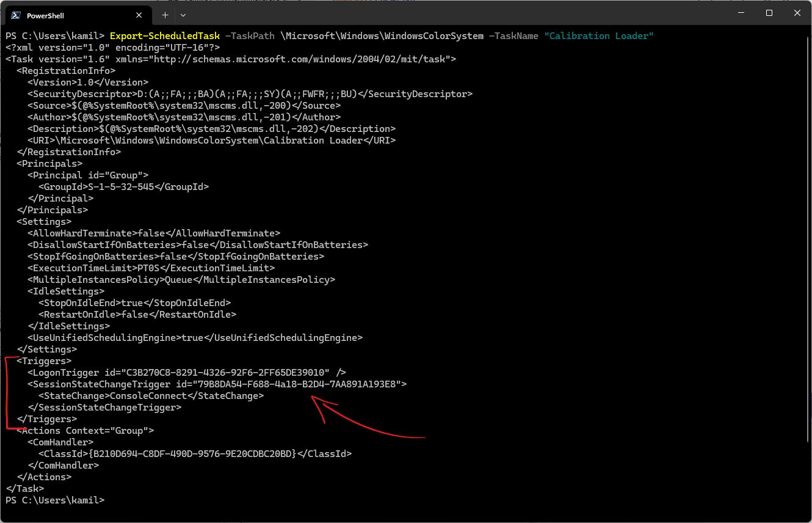Viewport: 812px width, 523px height.
Task: Click the final PS C:\Users\kamil> prompt
Action: point(55,500)
